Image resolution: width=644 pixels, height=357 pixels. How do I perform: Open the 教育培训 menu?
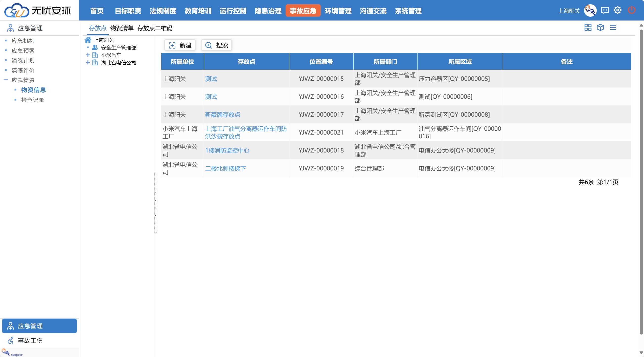click(198, 11)
